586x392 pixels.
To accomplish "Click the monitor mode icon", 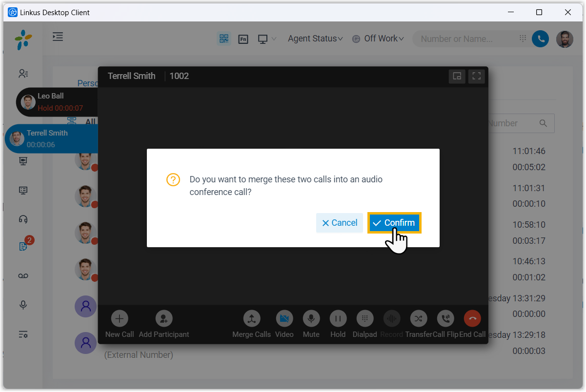I will point(263,39).
